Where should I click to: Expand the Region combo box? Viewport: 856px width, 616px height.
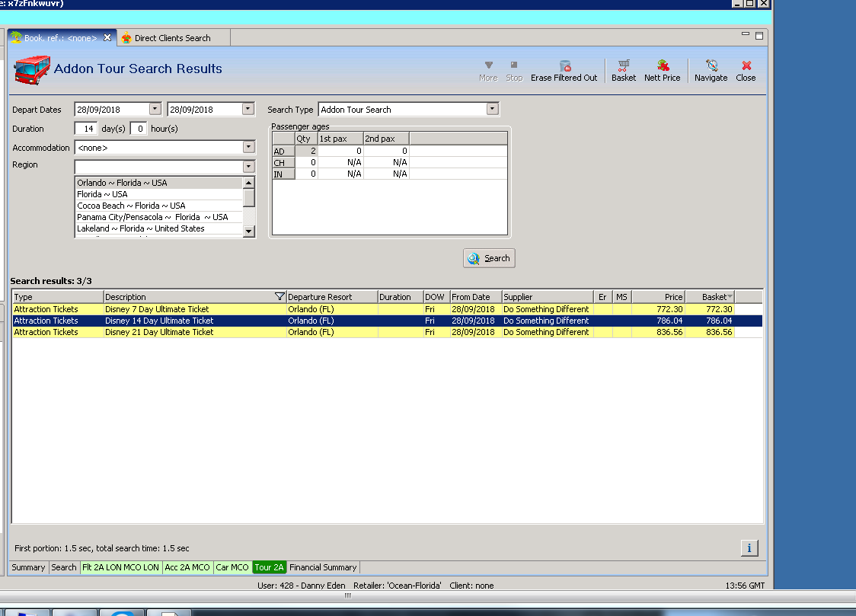(x=248, y=167)
